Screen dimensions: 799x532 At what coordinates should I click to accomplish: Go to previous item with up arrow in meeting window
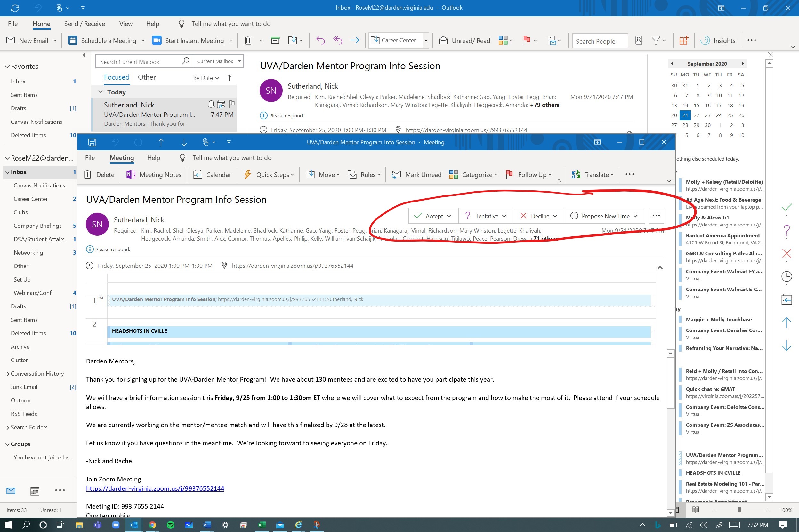click(x=161, y=142)
